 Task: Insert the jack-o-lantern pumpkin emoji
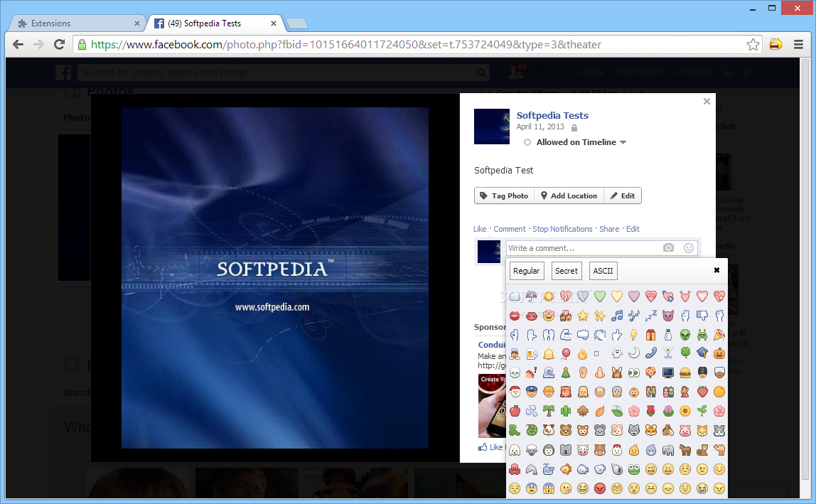click(x=719, y=354)
